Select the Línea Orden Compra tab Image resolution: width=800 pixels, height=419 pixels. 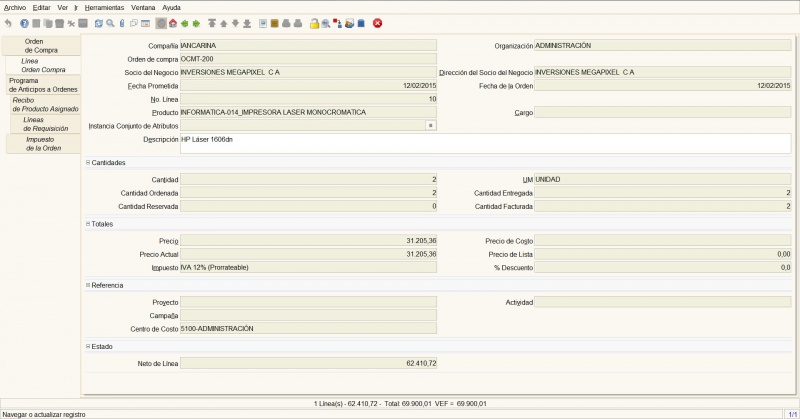pos(43,65)
